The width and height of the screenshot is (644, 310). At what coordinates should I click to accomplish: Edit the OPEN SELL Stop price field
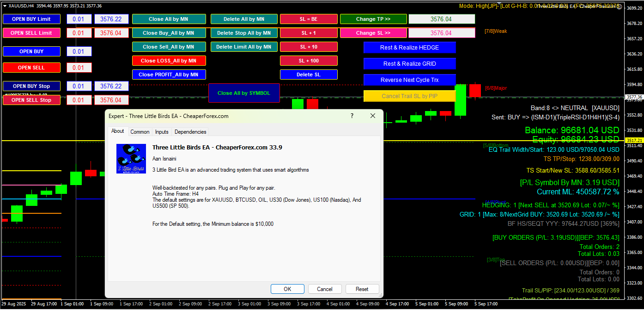(x=111, y=100)
